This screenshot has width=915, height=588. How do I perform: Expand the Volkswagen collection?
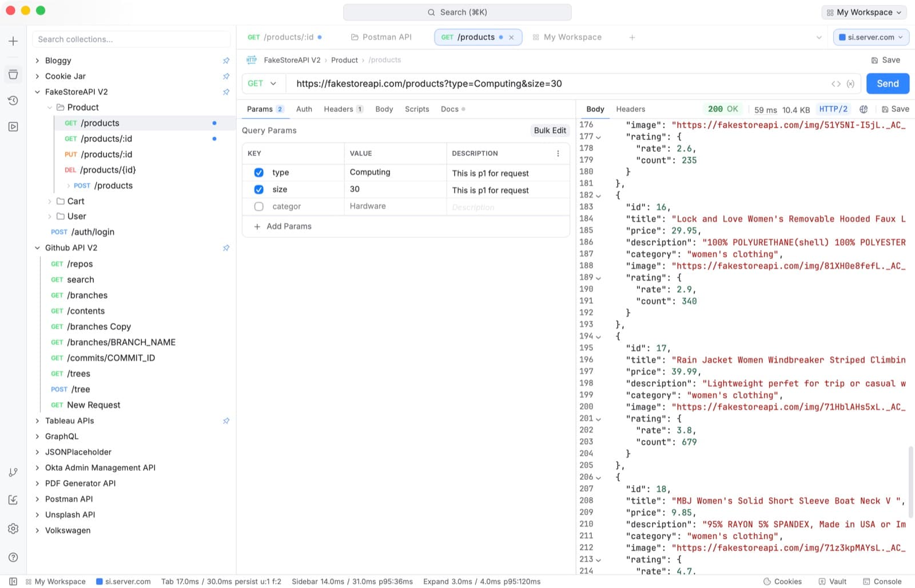[x=37, y=531]
